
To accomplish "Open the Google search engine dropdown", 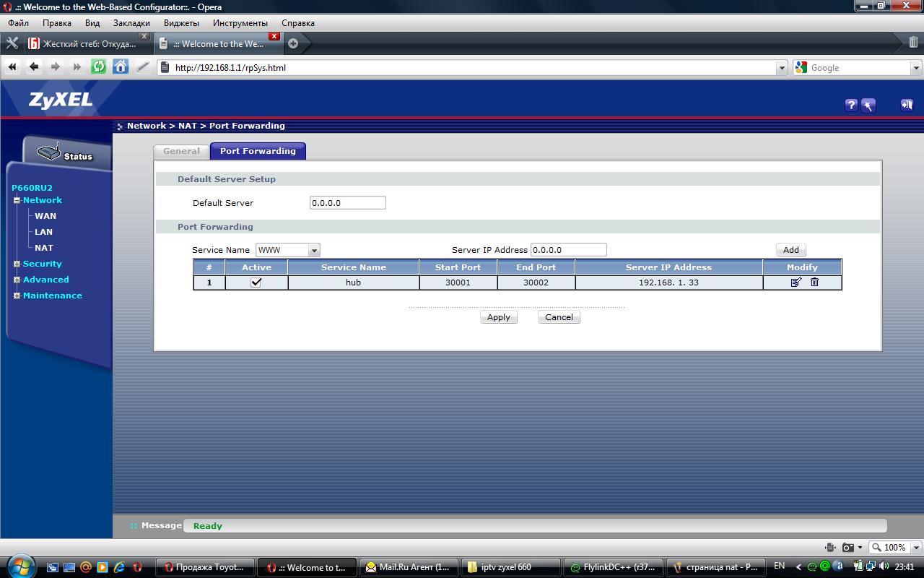I will pos(916,68).
